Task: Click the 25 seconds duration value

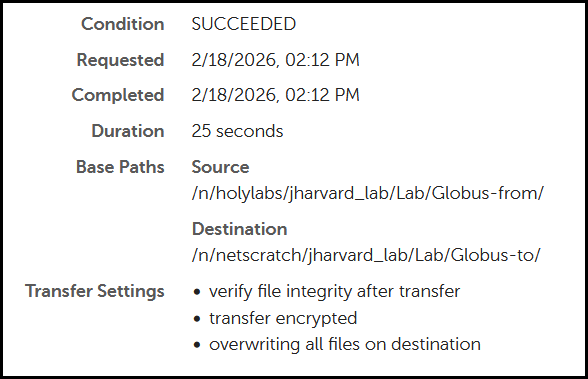Action: coord(237,131)
